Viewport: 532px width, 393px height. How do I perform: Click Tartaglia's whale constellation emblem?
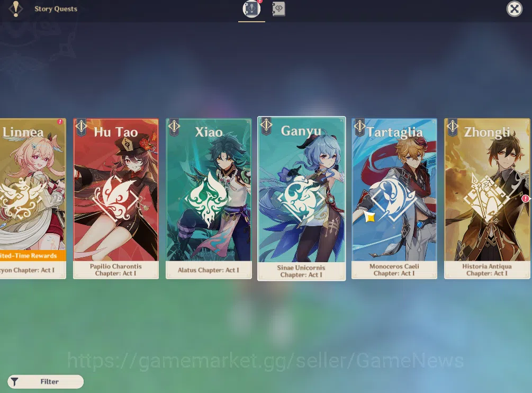click(x=393, y=199)
